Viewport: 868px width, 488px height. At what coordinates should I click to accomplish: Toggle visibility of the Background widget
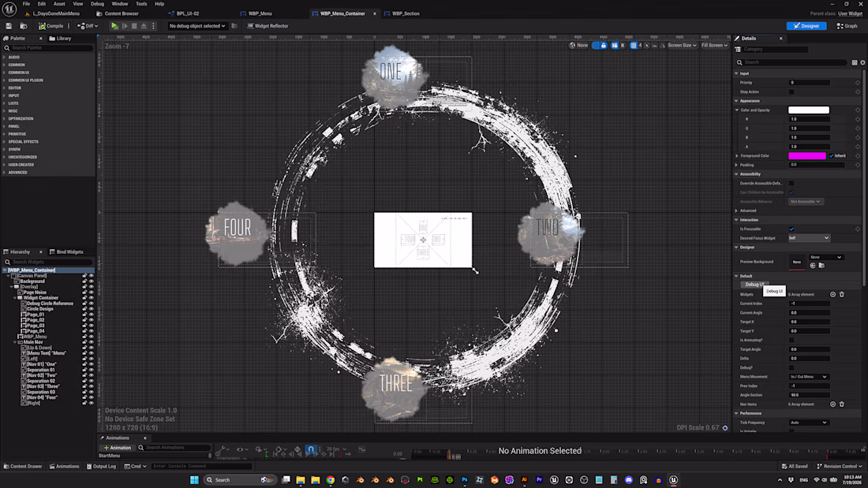coord(92,281)
